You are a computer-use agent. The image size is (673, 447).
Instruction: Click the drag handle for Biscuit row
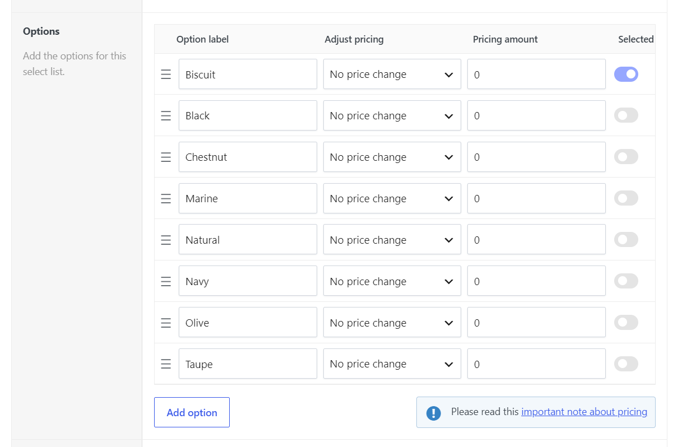166,74
